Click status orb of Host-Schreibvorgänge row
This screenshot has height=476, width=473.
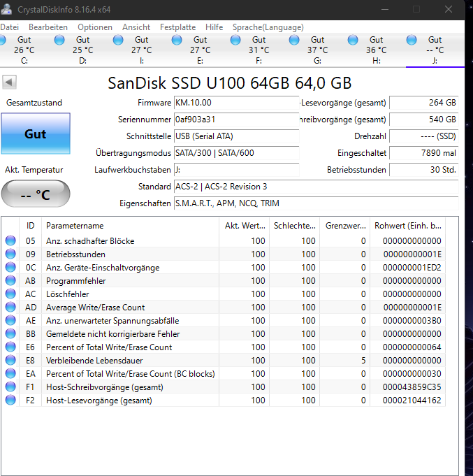click(10, 387)
